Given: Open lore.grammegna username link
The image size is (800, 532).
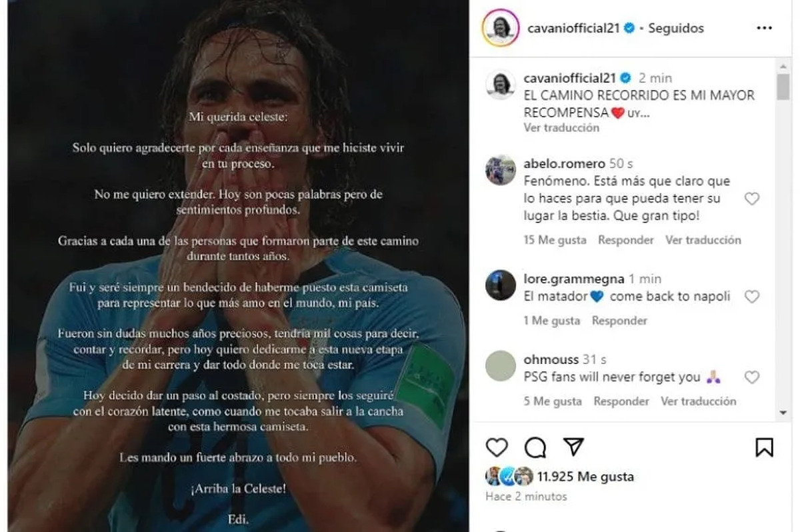Looking at the screenshot, I should coord(574,279).
